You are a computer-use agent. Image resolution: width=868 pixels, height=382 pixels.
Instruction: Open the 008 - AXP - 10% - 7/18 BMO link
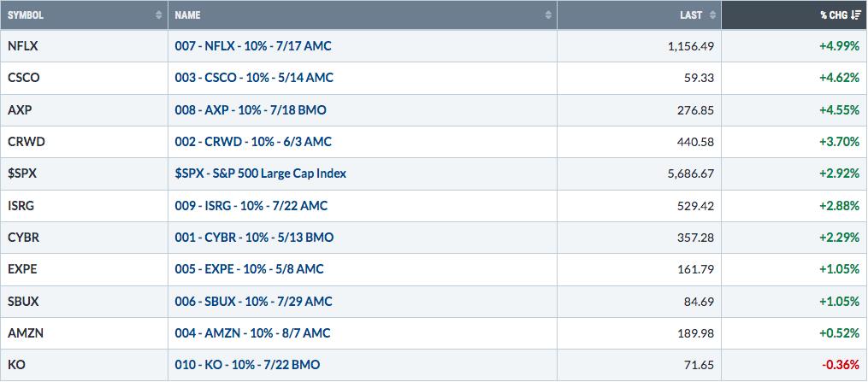coord(251,110)
